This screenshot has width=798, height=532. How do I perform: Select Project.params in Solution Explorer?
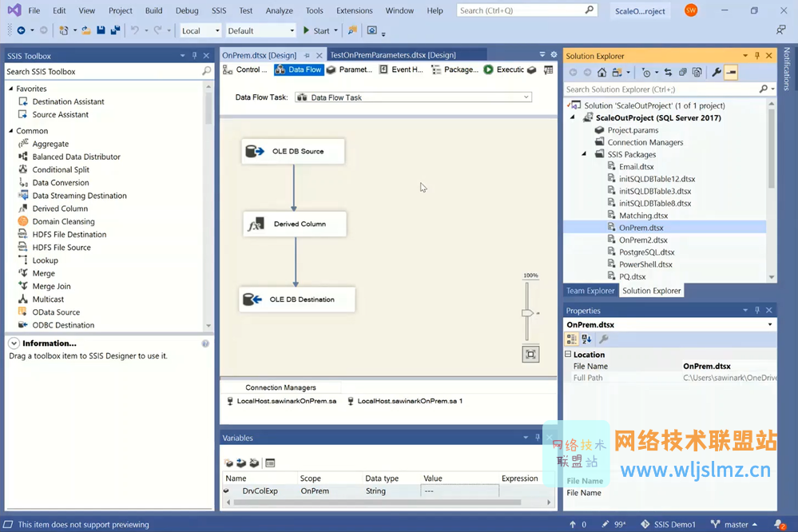coord(633,130)
